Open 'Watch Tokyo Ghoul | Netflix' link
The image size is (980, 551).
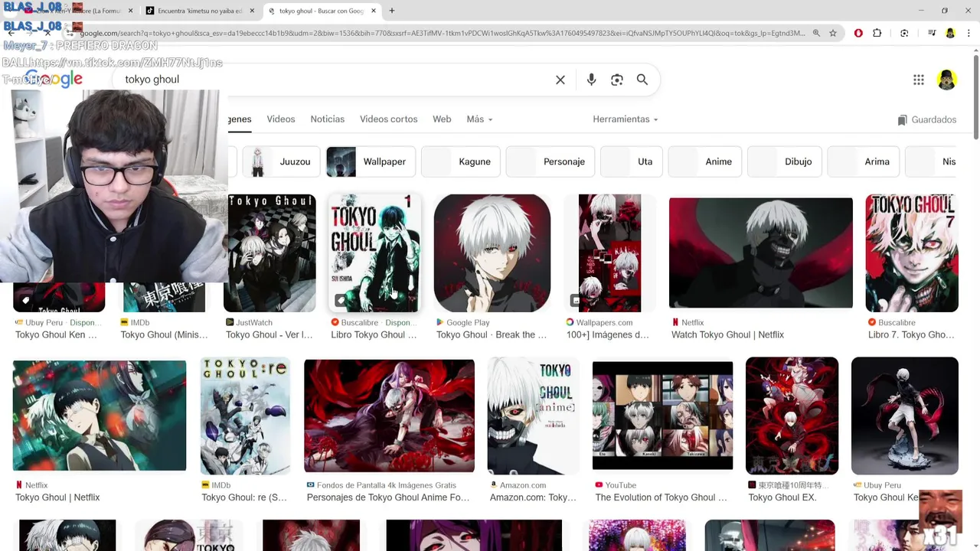click(727, 334)
